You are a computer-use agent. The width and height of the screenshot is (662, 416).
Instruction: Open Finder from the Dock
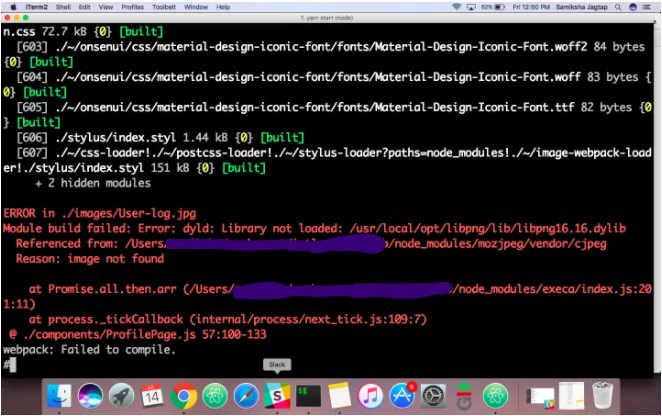click(59, 396)
